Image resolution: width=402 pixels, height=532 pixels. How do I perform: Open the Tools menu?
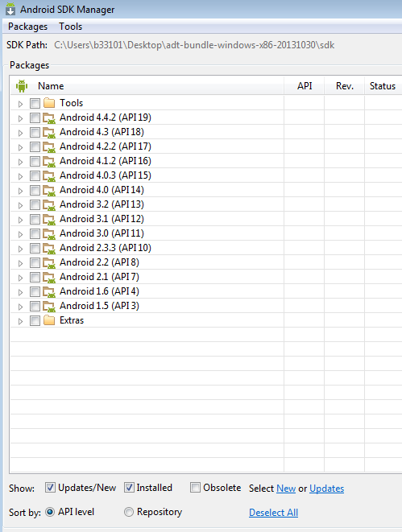click(x=71, y=27)
